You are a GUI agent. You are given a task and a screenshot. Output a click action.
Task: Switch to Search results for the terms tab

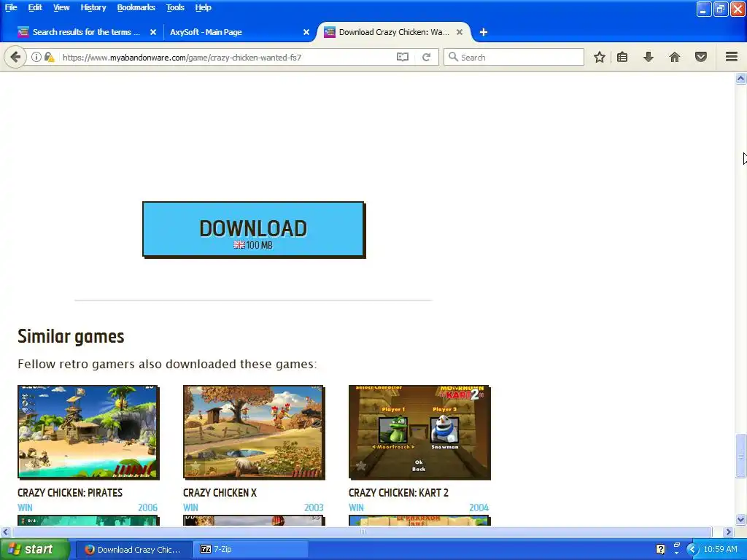86,32
